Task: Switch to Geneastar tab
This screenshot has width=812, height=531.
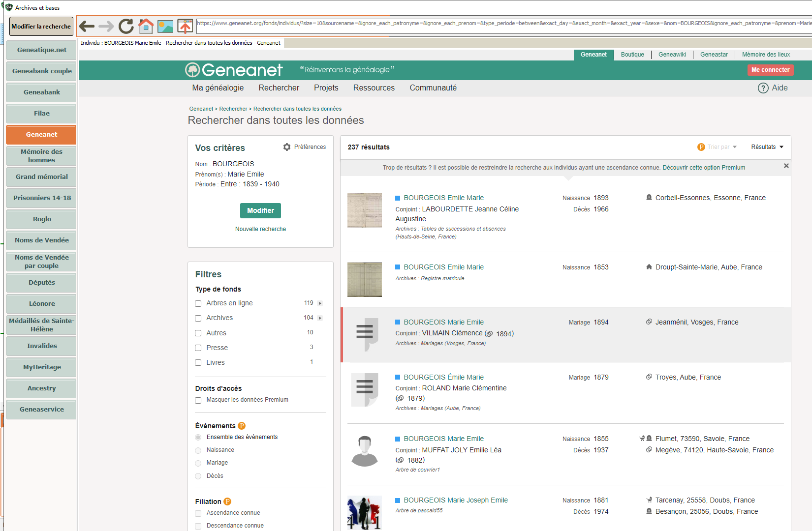Action: (x=714, y=55)
